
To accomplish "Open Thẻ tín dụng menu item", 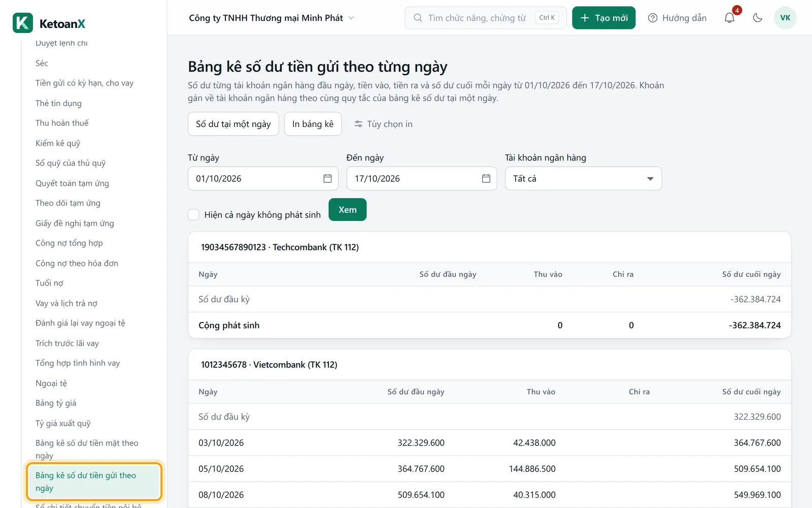I will pyautogui.click(x=58, y=103).
